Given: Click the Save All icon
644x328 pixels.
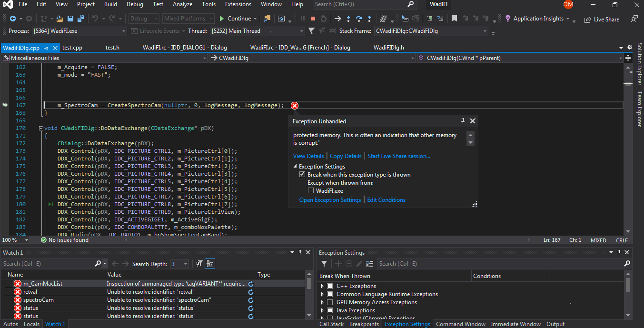Looking at the screenshot, I should 80,19.
